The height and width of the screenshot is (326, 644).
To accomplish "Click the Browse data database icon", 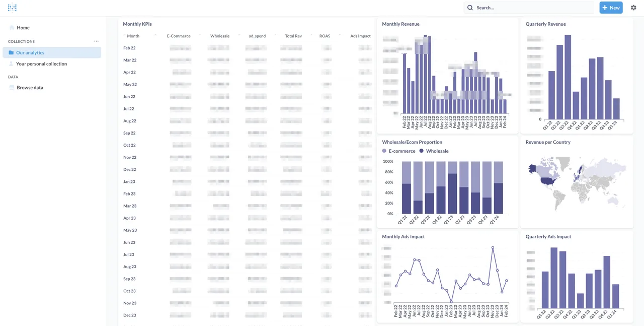I will [12, 87].
